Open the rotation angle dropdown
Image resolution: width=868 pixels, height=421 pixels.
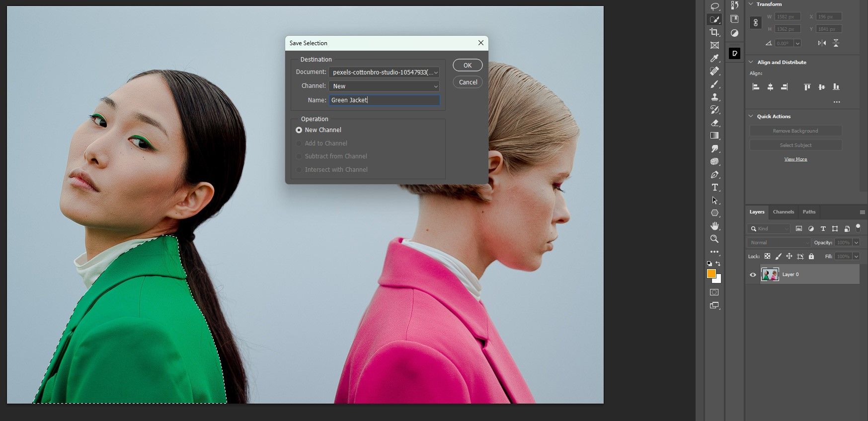(x=797, y=44)
